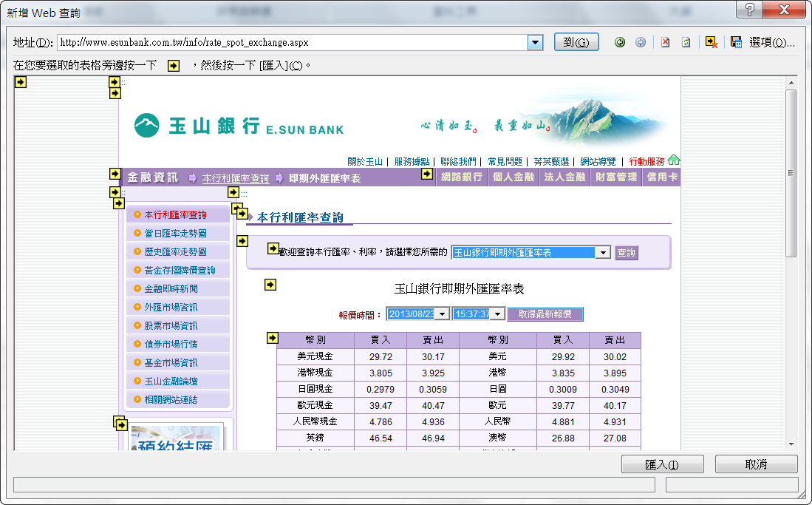Select 金融即時新聞 in the sidebar
The width and height of the screenshot is (812, 505).
tap(177, 289)
